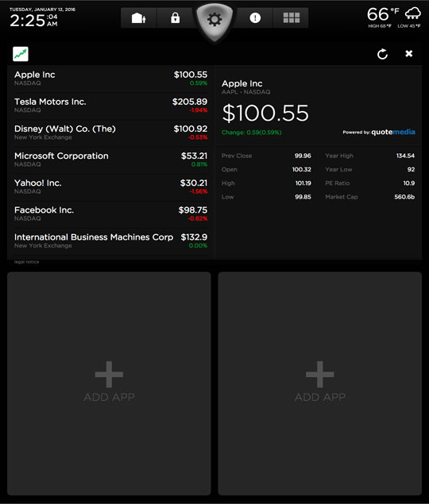Select Disney (Walt) Co. (The) row
The height and width of the screenshot is (504, 429).
click(110, 133)
